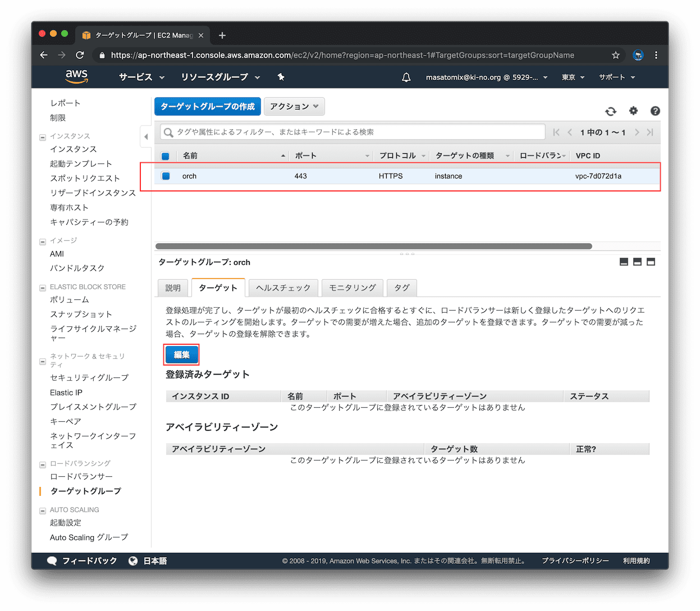Screen dimensions: 700x611
Task: Go to next page of results
Action: (637, 132)
